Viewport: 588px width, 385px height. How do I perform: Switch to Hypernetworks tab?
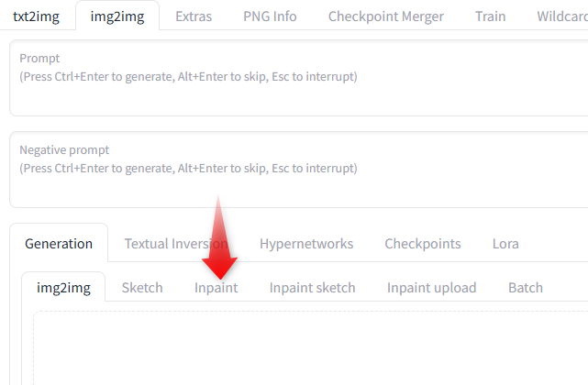pos(306,244)
